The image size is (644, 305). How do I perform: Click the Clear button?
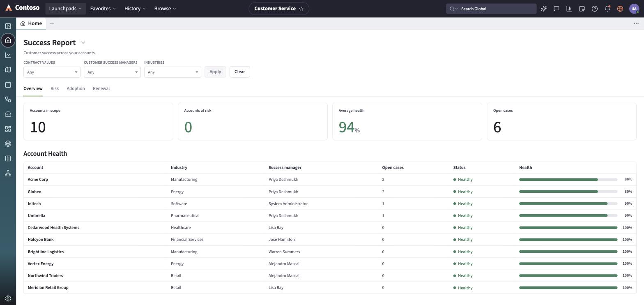pyautogui.click(x=239, y=72)
